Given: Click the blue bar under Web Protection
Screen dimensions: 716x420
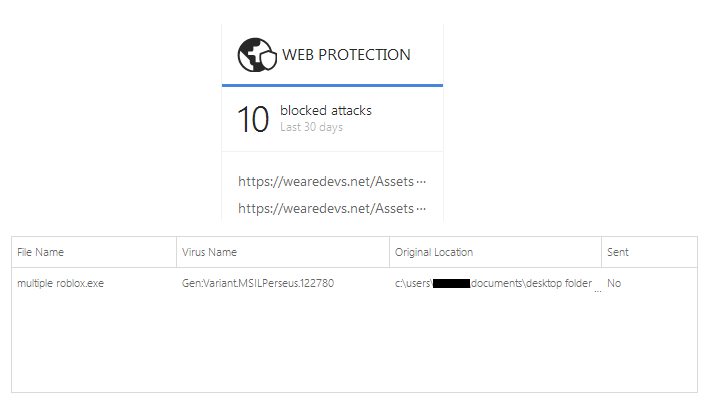Looking at the screenshot, I should [332, 85].
